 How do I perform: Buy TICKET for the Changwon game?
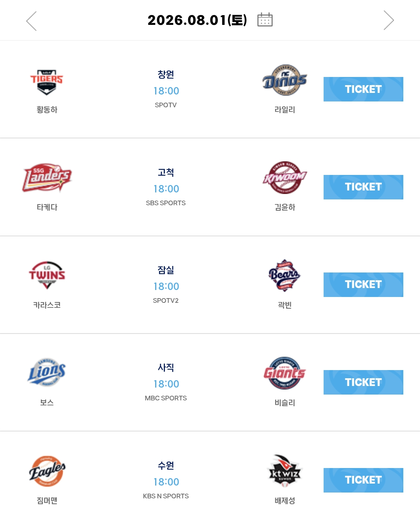pos(363,89)
